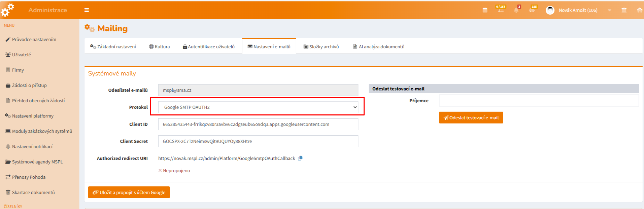Switch to AI analýza dokumentů tab
Image resolution: width=644 pixels, height=209 pixels.
pyautogui.click(x=379, y=47)
